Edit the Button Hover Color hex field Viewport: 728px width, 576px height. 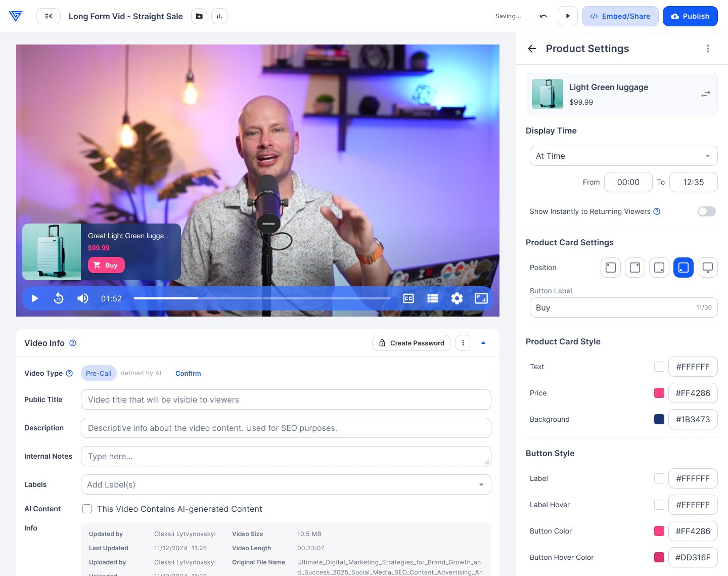click(693, 557)
